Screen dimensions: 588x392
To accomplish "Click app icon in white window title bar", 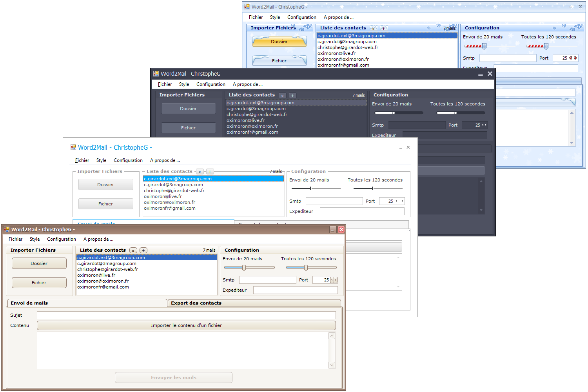I will [x=73, y=147].
